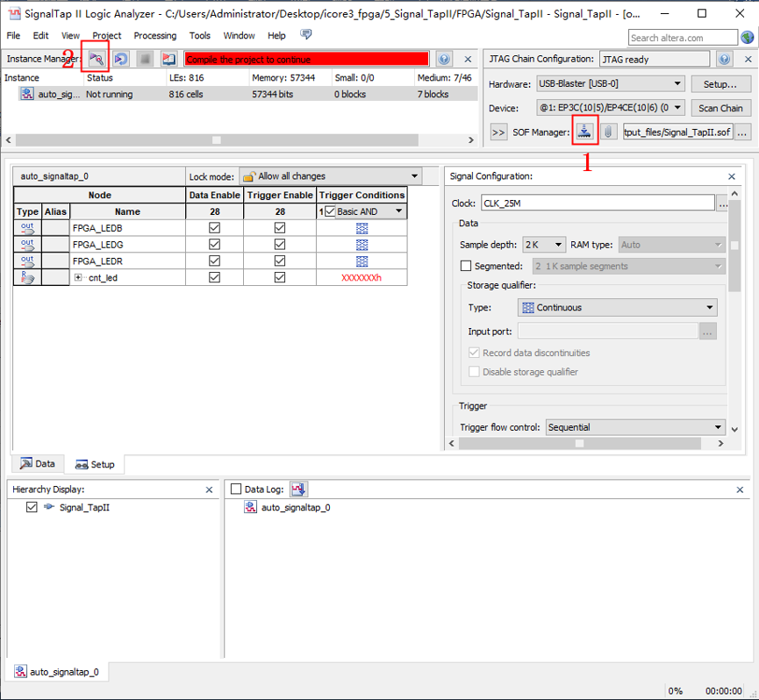Image resolution: width=759 pixels, height=700 pixels.
Task: Open the Lock mode dropdown
Action: pos(330,176)
